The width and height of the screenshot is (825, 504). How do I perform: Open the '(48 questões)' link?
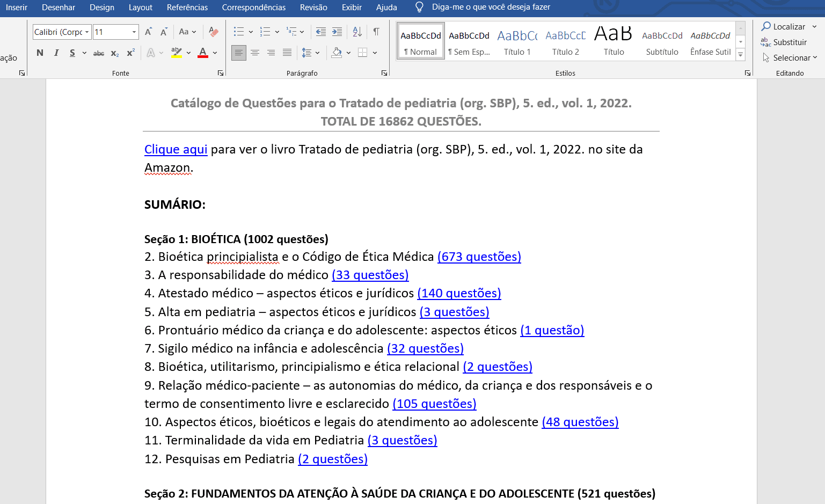(x=580, y=422)
